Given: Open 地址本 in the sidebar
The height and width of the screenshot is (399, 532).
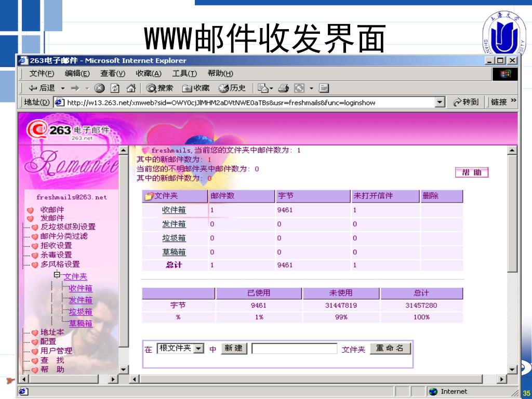Looking at the screenshot, I should [x=52, y=332].
